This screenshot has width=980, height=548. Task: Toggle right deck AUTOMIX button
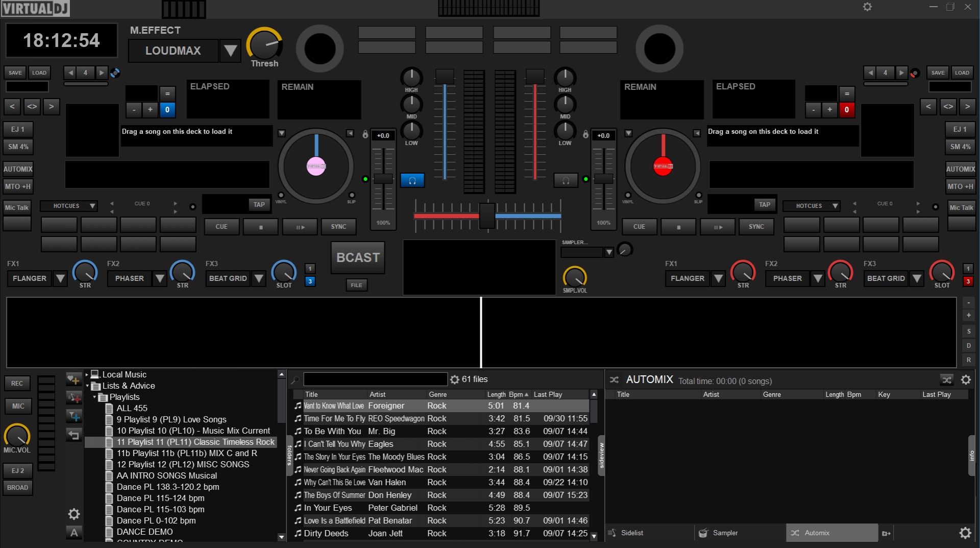(961, 169)
